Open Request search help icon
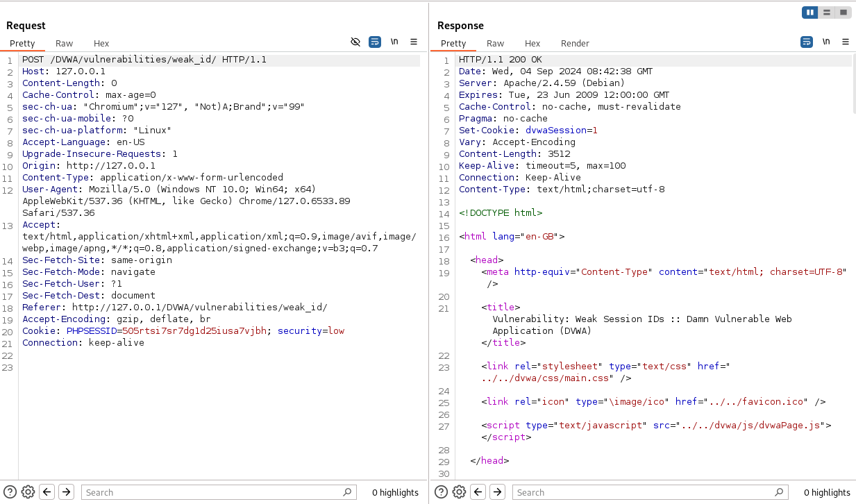 click(x=10, y=492)
